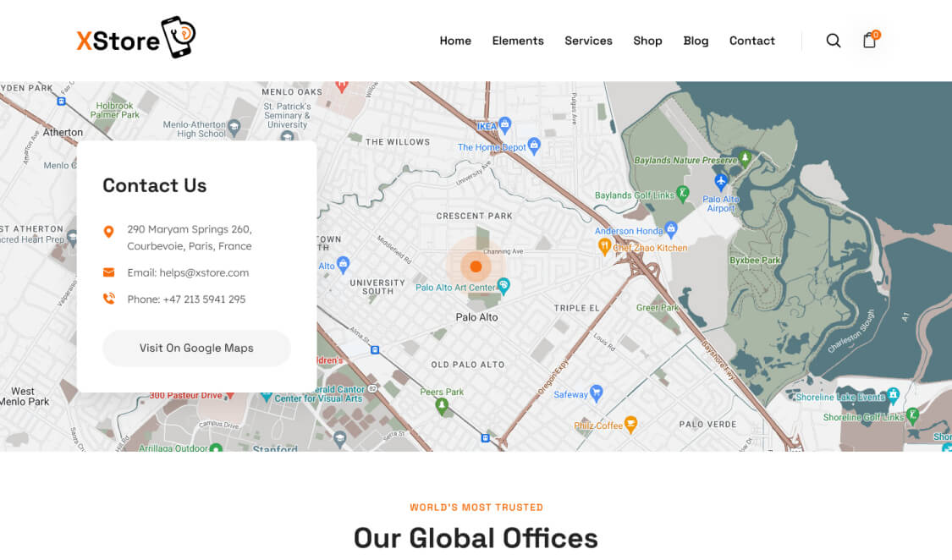Click Philz Coffee cup marker
Viewport: 952px width, 560px height.
630,425
